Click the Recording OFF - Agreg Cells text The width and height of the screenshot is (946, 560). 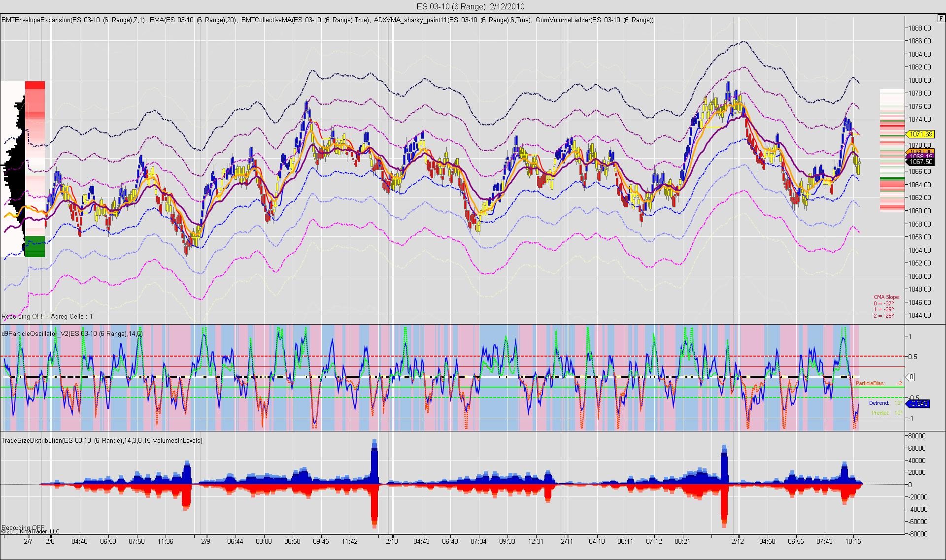47,316
